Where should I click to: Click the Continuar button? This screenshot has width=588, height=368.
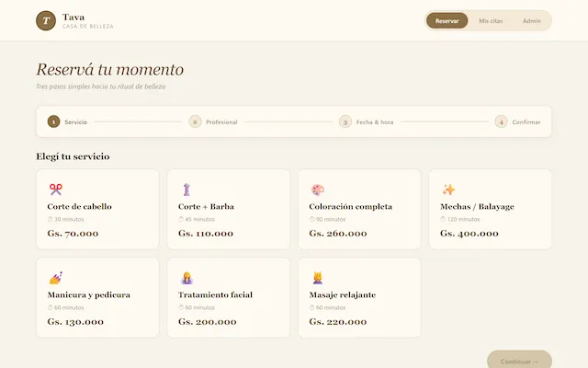519,360
